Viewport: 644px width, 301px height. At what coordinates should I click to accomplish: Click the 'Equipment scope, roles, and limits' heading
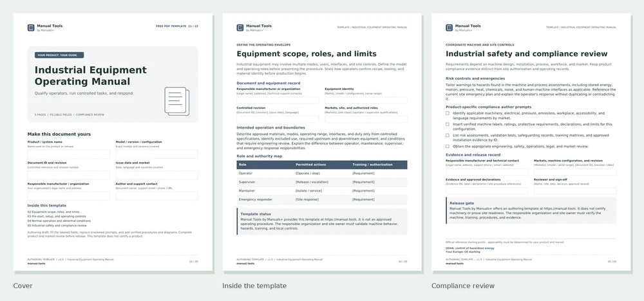307,54
